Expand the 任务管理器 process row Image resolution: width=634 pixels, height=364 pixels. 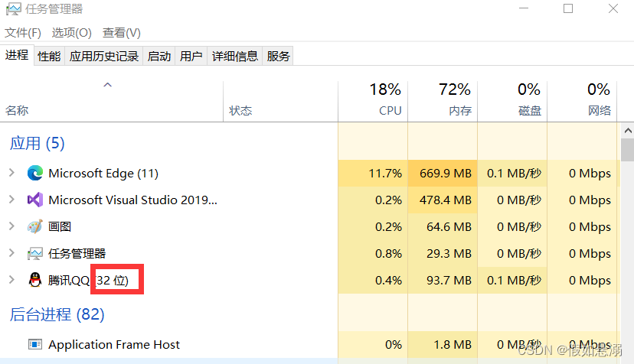[x=11, y=253]
